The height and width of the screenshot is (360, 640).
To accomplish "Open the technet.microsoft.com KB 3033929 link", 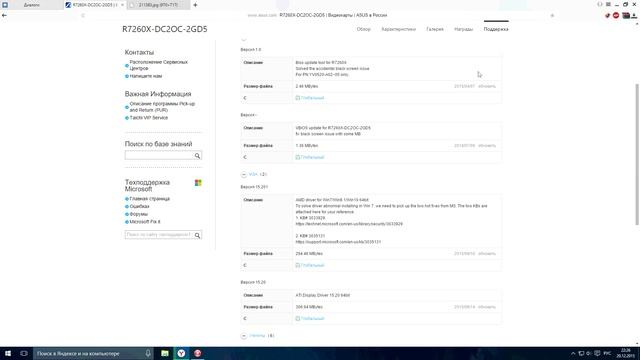I will click(x=349, y=224).
